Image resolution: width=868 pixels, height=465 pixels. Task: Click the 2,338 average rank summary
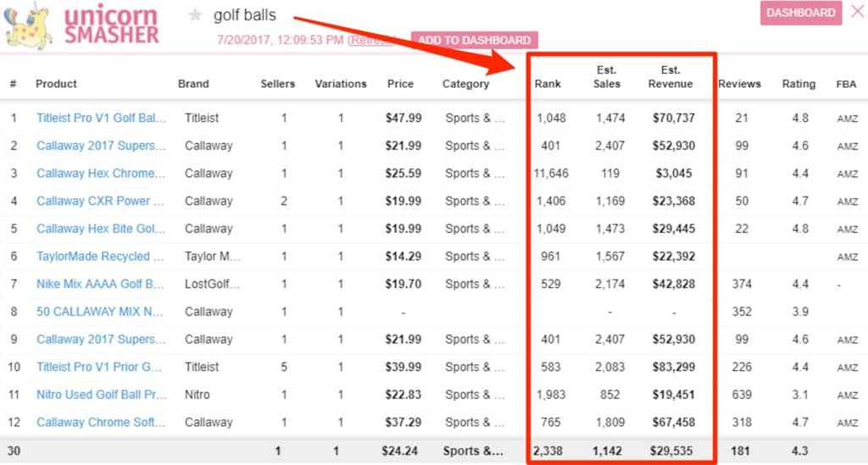[x=548, y=451]
